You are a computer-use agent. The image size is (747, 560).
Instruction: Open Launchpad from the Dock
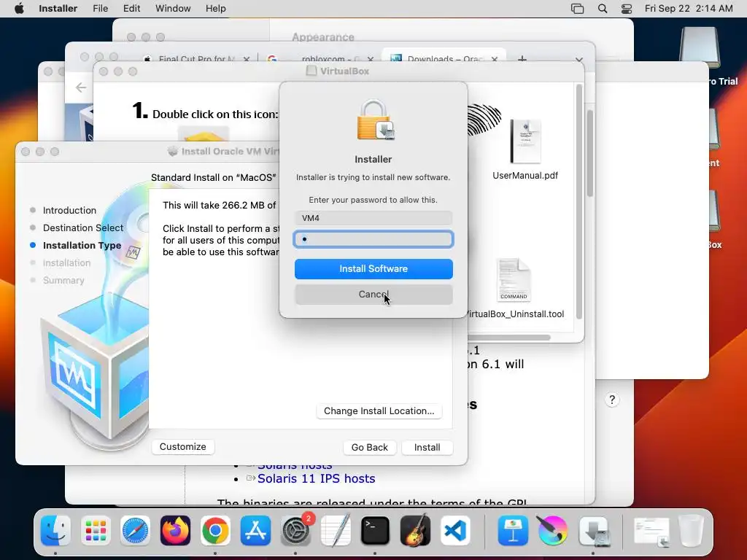click(96, 531)
